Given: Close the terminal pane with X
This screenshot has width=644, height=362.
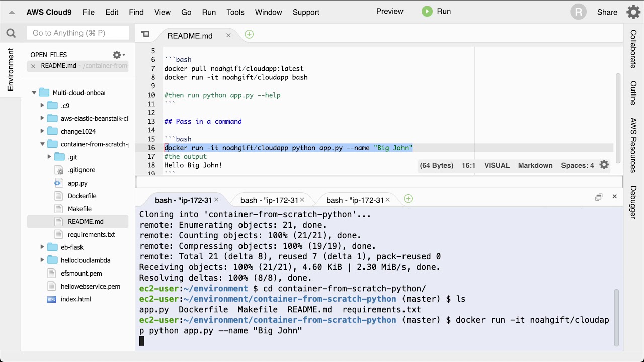Looking at the screenshot, I should 614,197.
